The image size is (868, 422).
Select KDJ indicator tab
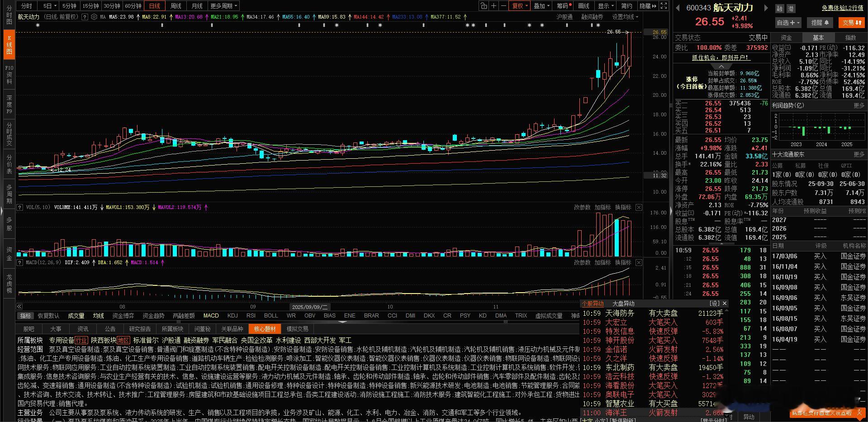coord(232,316)
